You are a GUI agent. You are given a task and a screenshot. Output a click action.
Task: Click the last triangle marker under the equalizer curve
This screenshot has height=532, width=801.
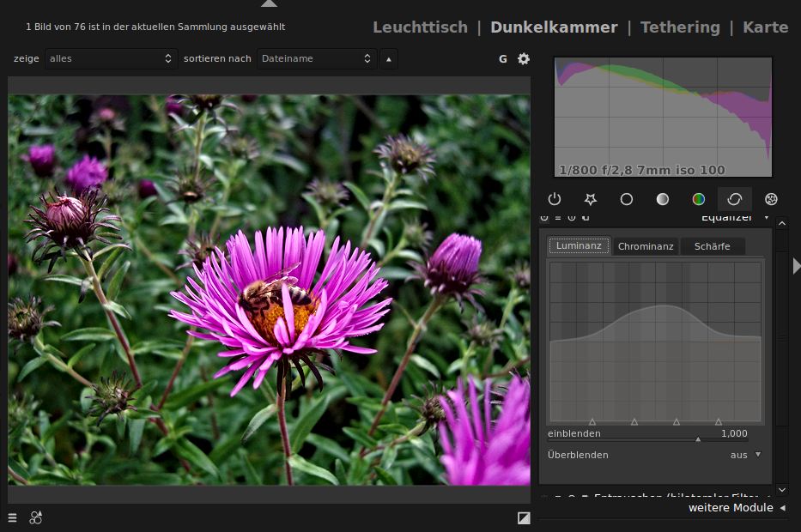pyautogui.click(x=719, y=421)
